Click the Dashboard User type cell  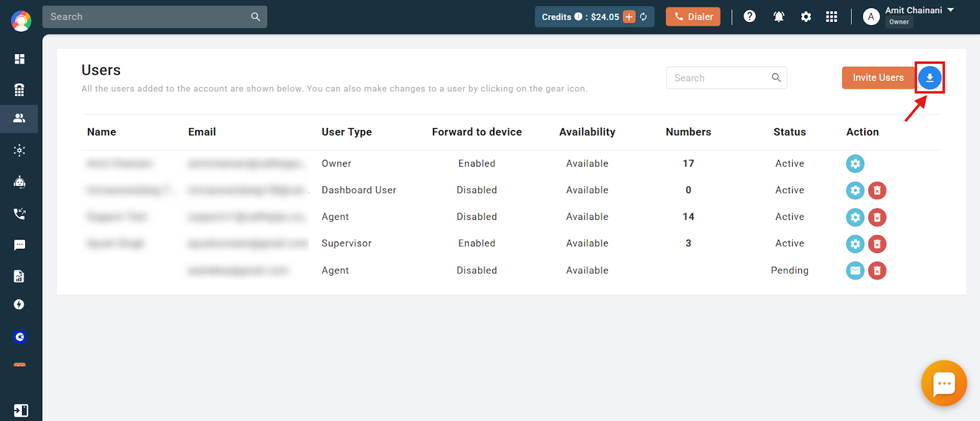coord(359,190)
